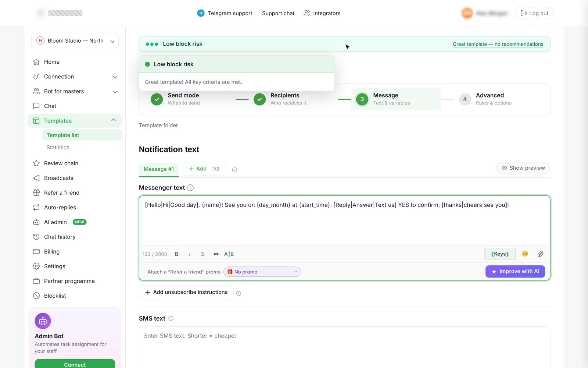Image resolution: width=588 pixels, height=368 pixels.
Task: Select the Message #1 tab
Action: click(159, 169)
